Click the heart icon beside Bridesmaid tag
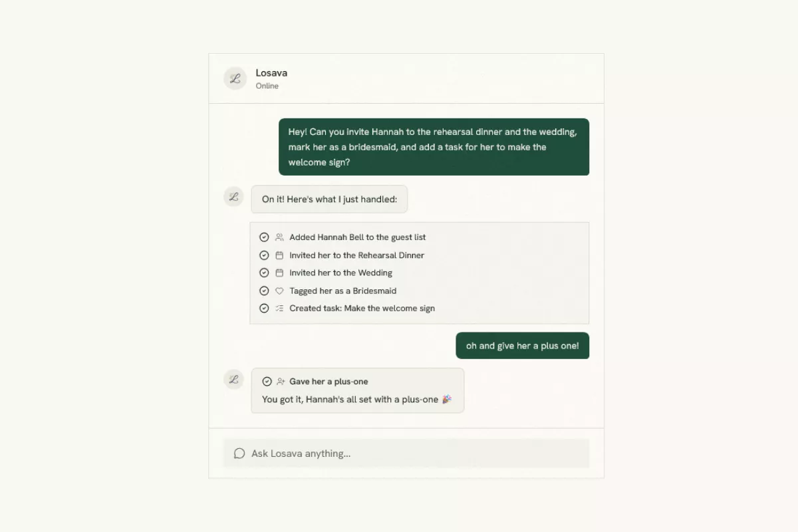The height and width of the screenshot is (532, 798). tap(279, 291)
